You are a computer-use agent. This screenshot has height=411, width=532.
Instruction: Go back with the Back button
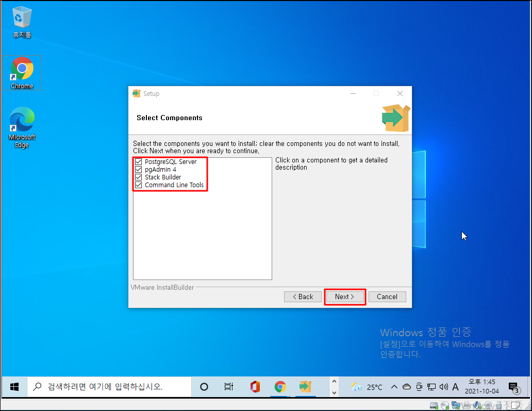pos(303,297)
